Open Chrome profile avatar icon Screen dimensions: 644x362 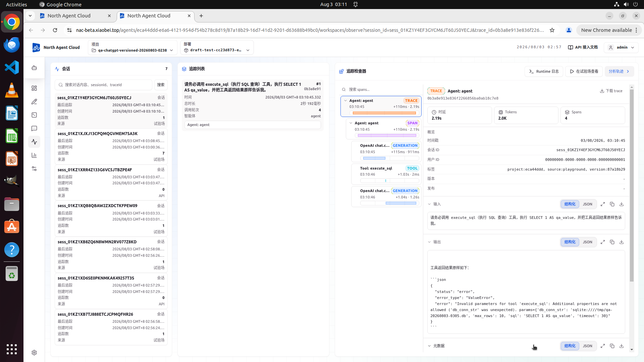click(569, 30)
